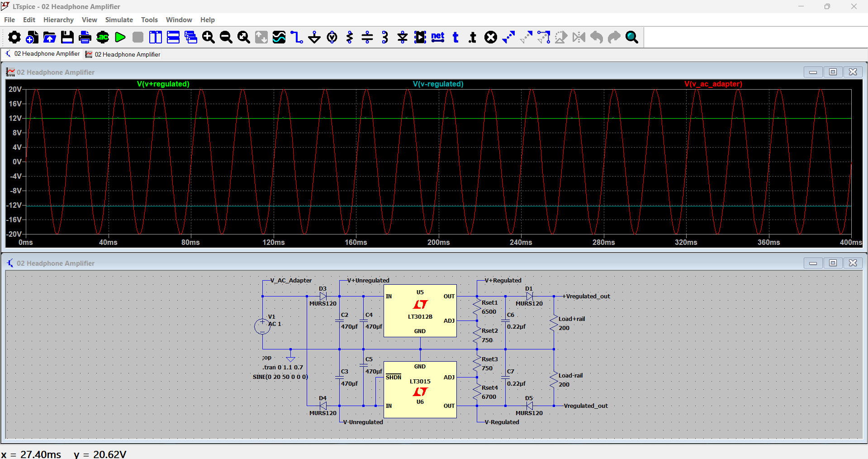Image resolution: width=868 pixels, height=459 pixels.
Task: Tile windows horizontally icon
Action: 173,37
